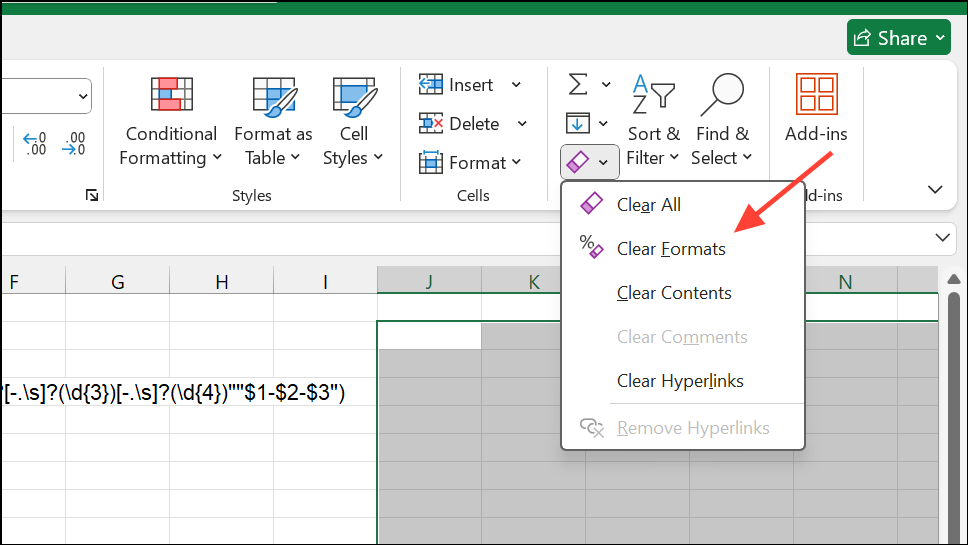Choose Clear All from the menu
Screen dimensions: 968x545
coord(648,205)
